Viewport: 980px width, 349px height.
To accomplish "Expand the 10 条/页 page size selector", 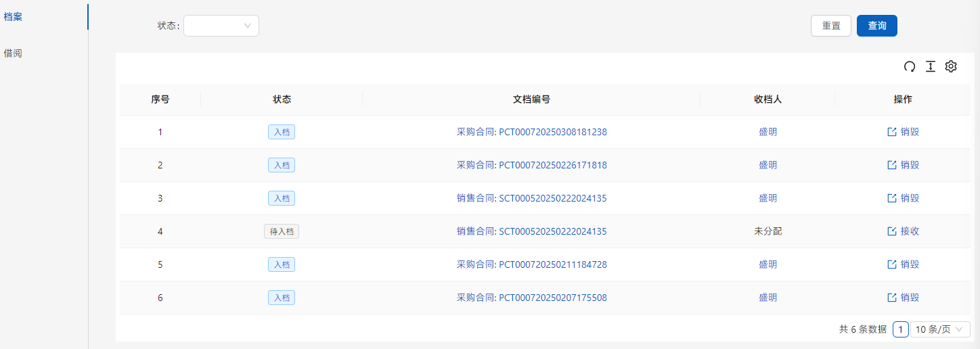I will [939, 329].
